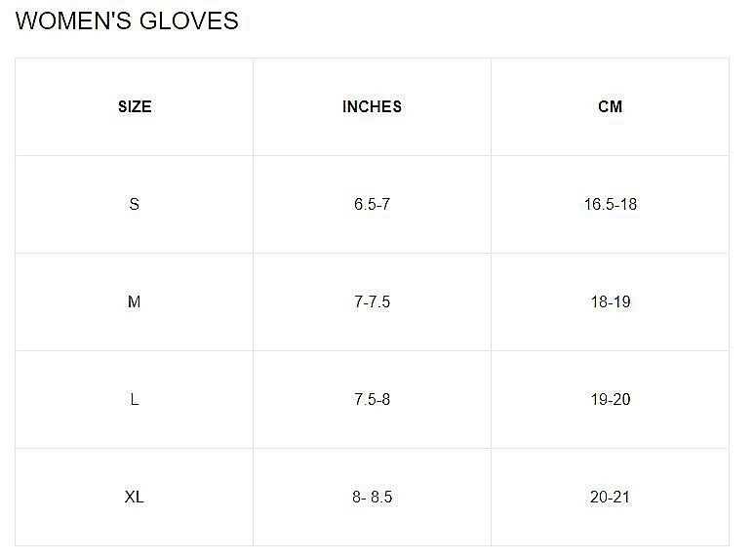Click the 7-7.5 inches cell
This screenshot has height=560, width=753.
tap(372, 301)
